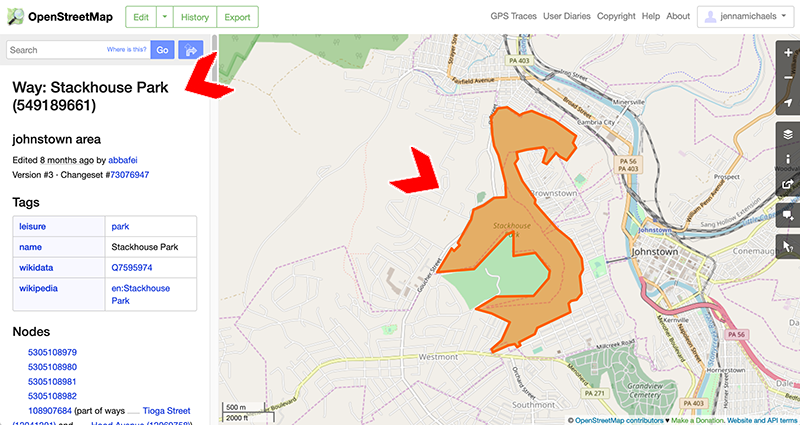The image size is (800, 425).
Task: Click the user avatar icon next to jennamichaels
Action: click(x=710, y=17)
